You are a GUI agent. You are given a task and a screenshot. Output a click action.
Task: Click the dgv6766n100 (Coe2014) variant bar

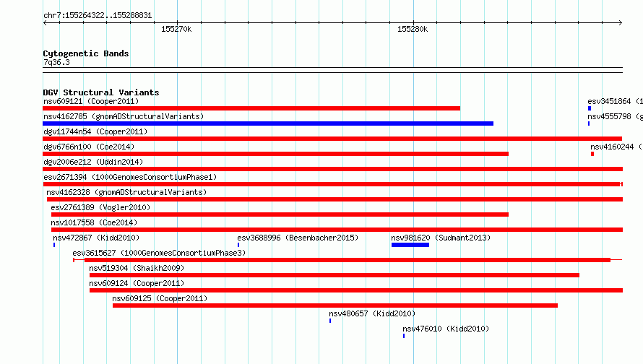pyautogui.click(x=275, y=154)
